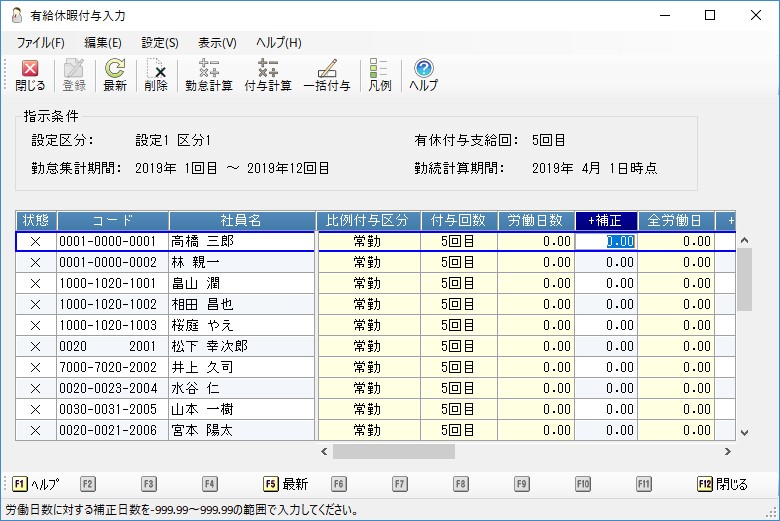
Task: Open the 凡例 legend icon
Action: (x=380, y=75)
